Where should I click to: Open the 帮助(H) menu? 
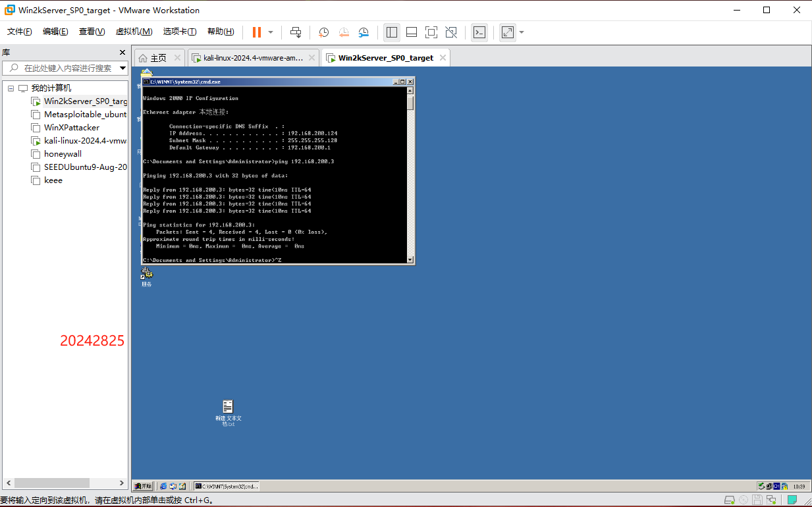coord(221,32)
